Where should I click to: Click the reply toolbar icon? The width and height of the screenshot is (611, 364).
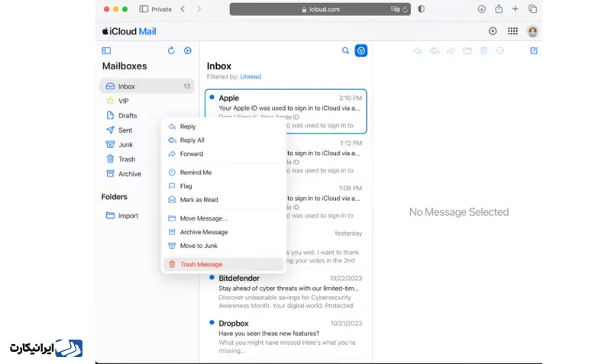click(418, 50)
